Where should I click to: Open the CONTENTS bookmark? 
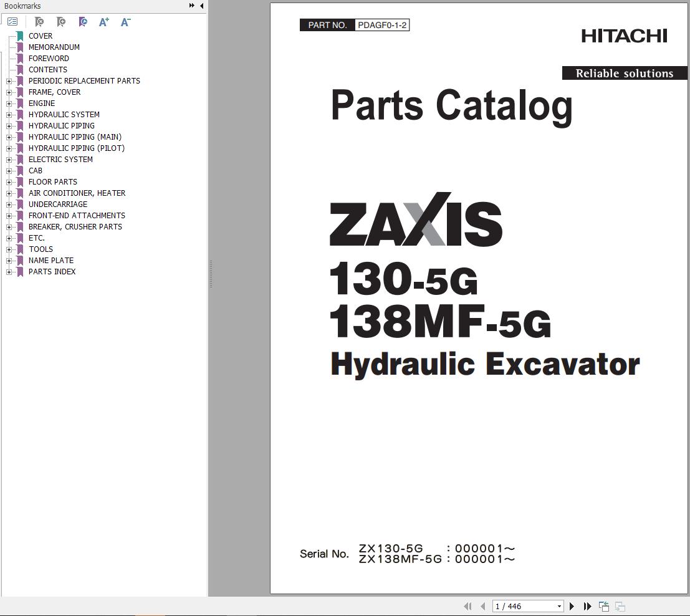(x=48, y=70)
